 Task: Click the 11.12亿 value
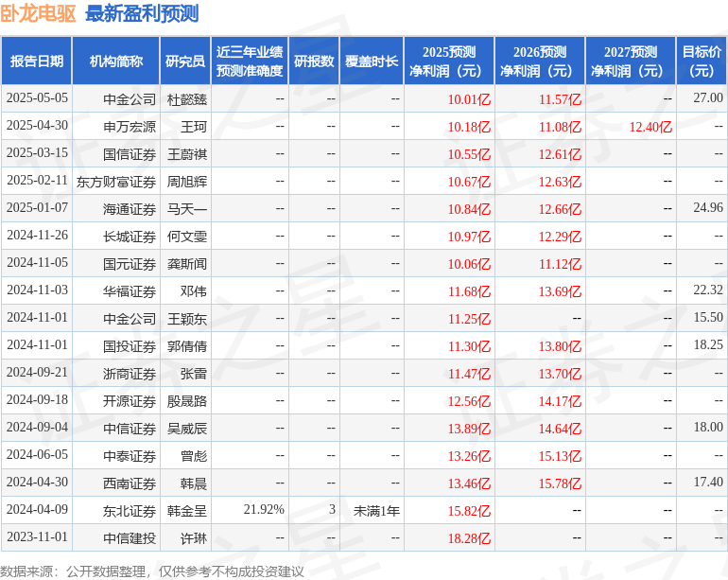pos(560,264)
